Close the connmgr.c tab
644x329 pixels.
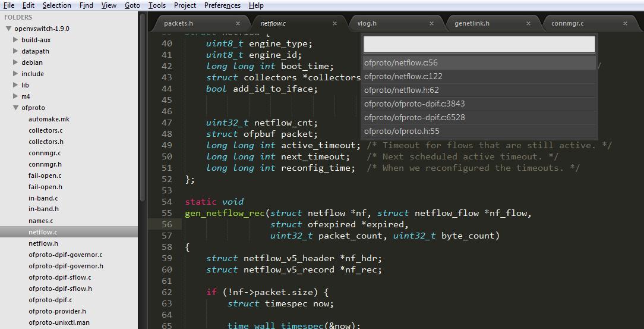(625, 24)
